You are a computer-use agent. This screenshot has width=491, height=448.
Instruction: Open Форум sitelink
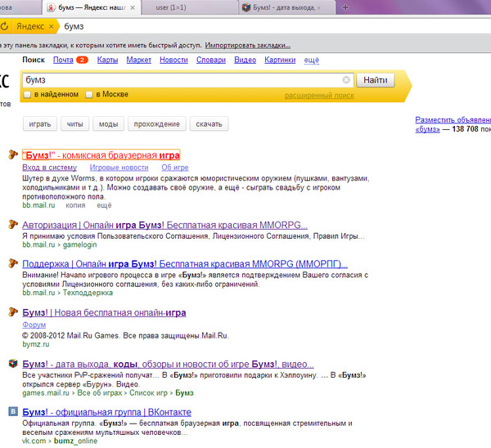(34, 325)
